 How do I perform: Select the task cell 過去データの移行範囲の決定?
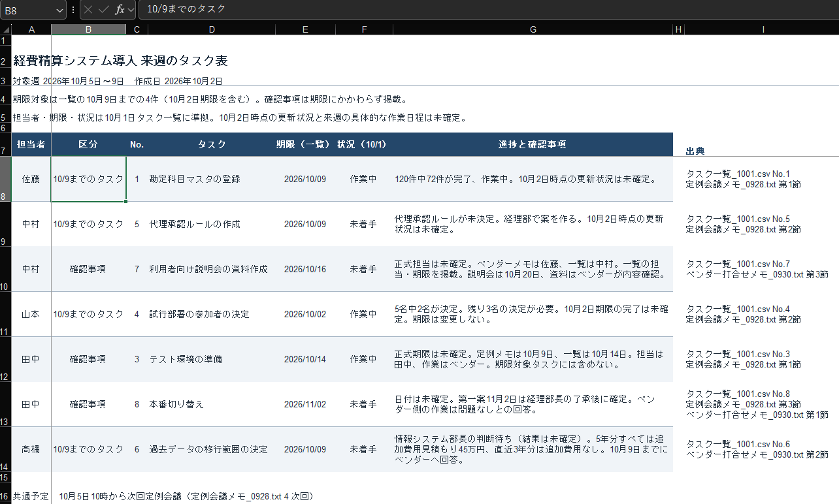[x=212, y=449]
